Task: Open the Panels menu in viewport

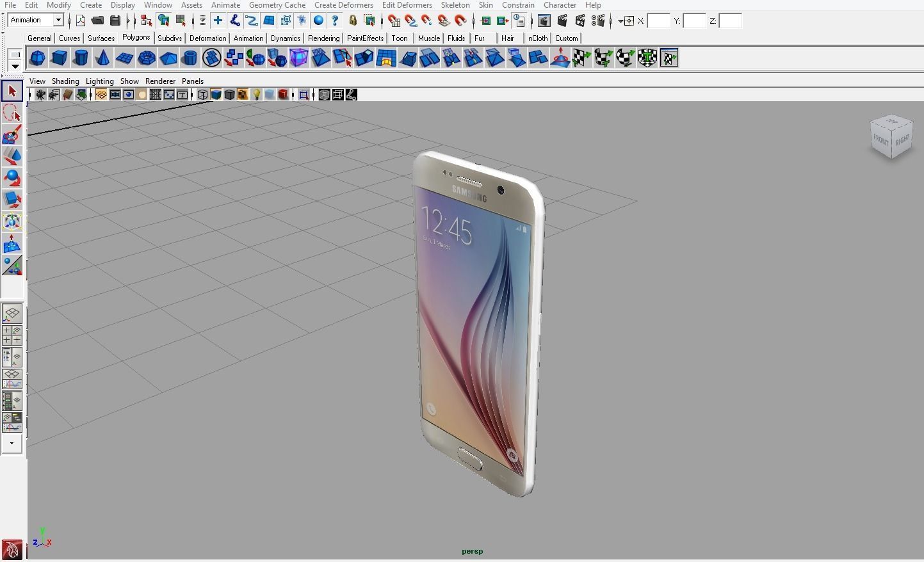Action: coord(192,81)
